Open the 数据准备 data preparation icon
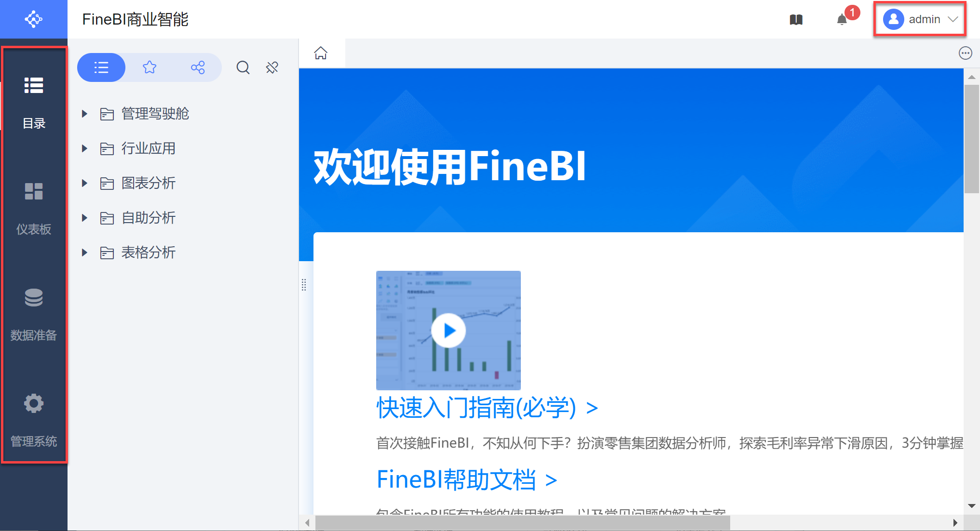Screen dimensions: 980x531 34,297
